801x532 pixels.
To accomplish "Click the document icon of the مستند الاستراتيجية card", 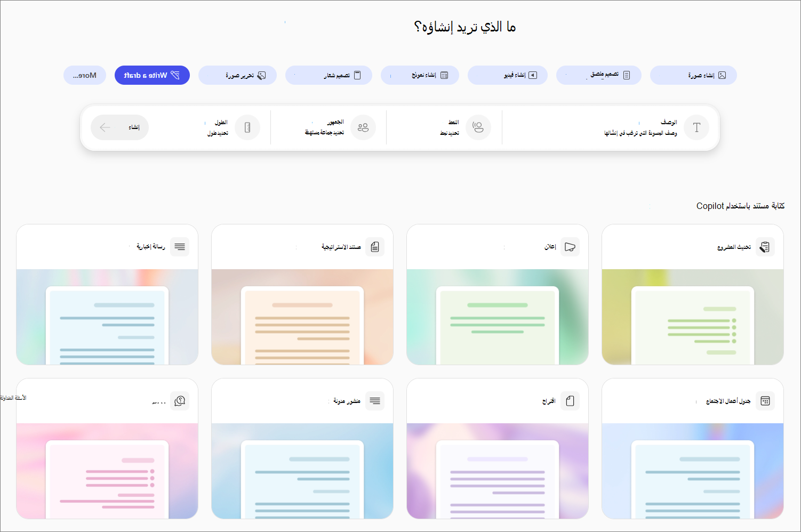I will [x=374, y=247].
